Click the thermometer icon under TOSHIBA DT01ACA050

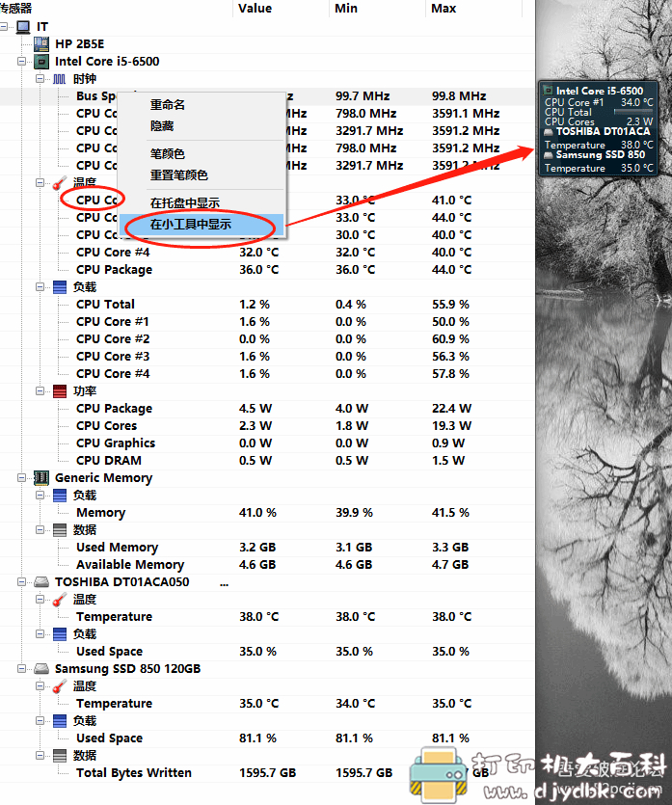click(x=60, y=599)
